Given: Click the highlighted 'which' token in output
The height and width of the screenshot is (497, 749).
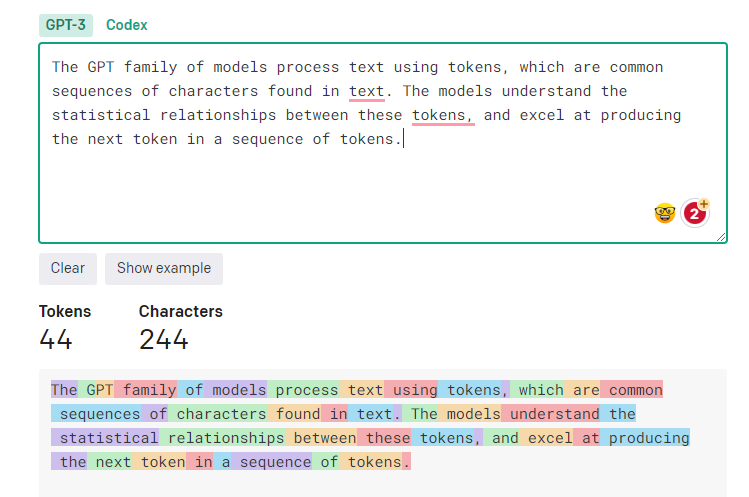Looking at the screenshot, I should point(537,390).
